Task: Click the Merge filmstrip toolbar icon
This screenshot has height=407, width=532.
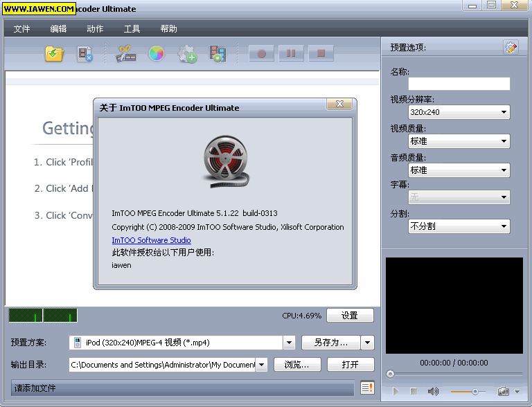Action: click(x=218, y=53)
